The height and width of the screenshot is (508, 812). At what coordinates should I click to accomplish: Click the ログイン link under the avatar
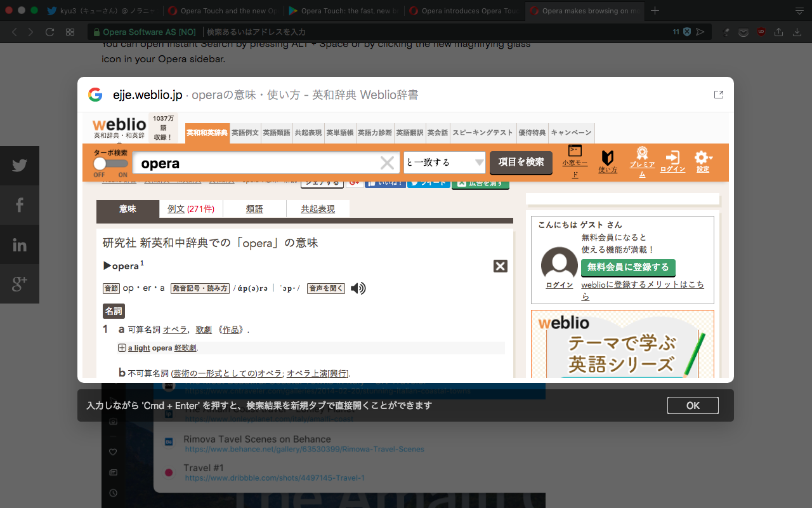click(560, 285)
